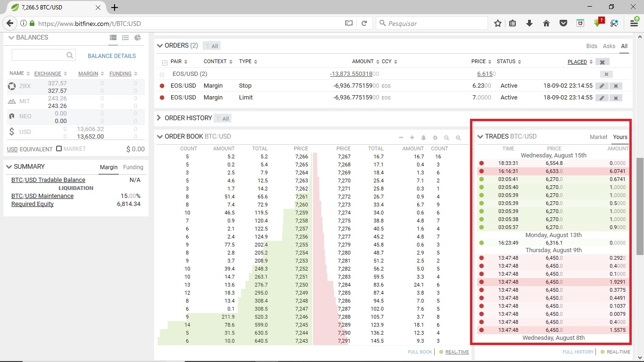
Task: Open the ORDER HISTORY All filter dropdown
Action: [223, 118]
